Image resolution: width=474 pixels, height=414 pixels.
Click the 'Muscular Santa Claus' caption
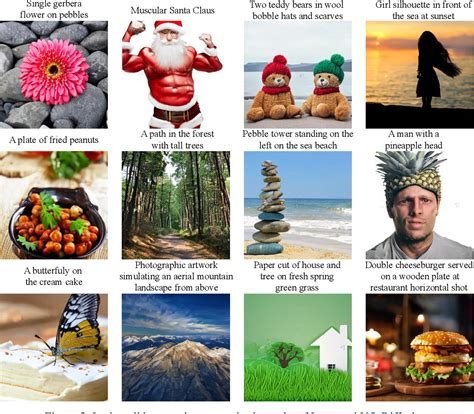coord(173,10)
